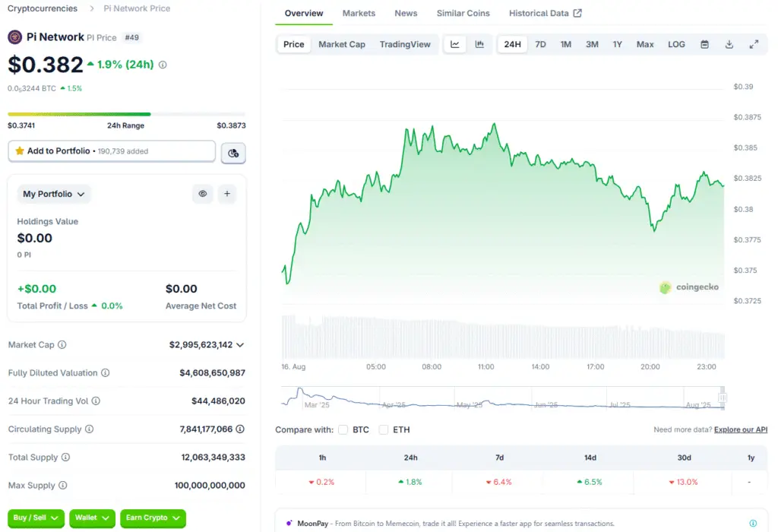Switch to the Overview tab
Screen dimensions: 778x532
(x=304, y=14)
